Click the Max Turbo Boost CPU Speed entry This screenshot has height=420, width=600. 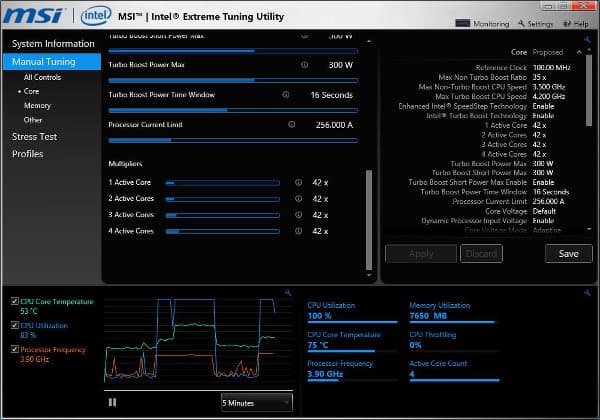coord(500,96)
